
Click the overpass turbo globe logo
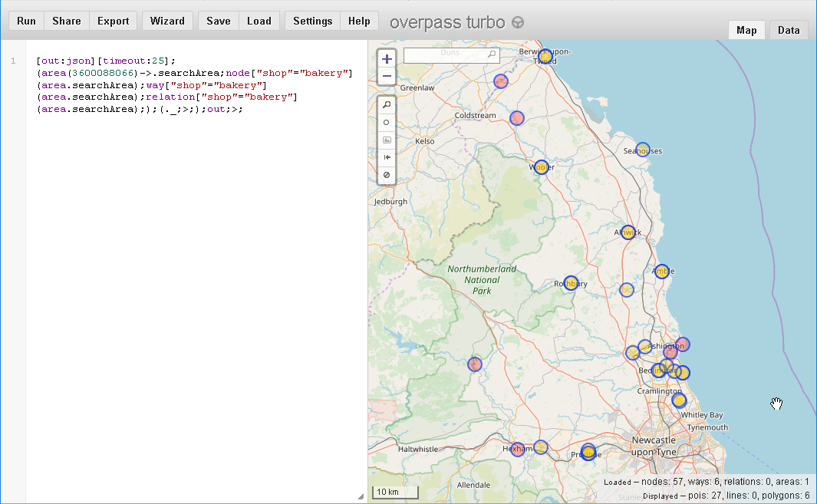tap(518, 21)
